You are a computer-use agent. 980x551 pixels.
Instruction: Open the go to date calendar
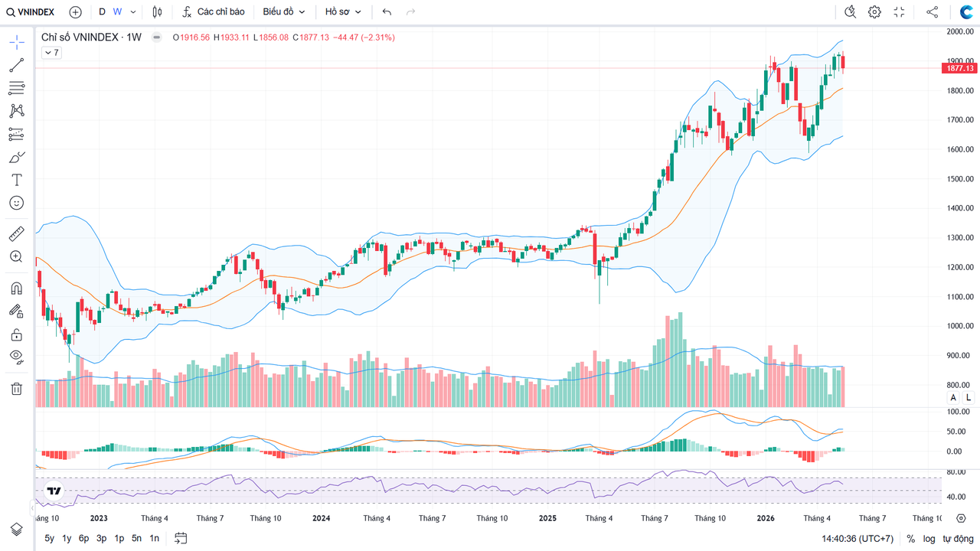tap(181, 538)
